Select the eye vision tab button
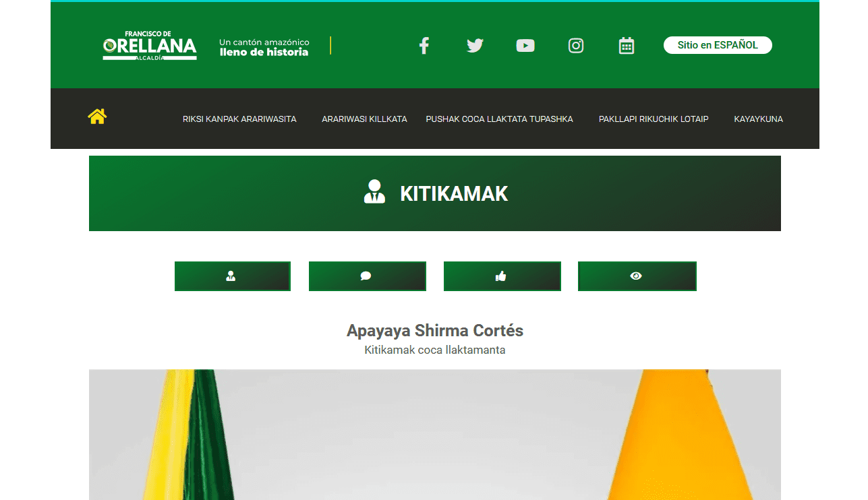The height and width of the screenshot is (500, 868). (637, 276)
